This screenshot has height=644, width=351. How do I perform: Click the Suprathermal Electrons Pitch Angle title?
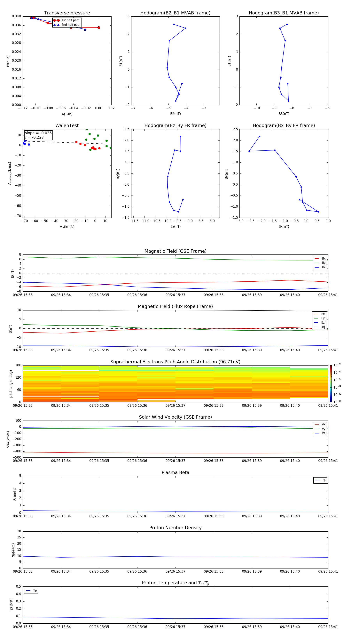click(175, 362)
